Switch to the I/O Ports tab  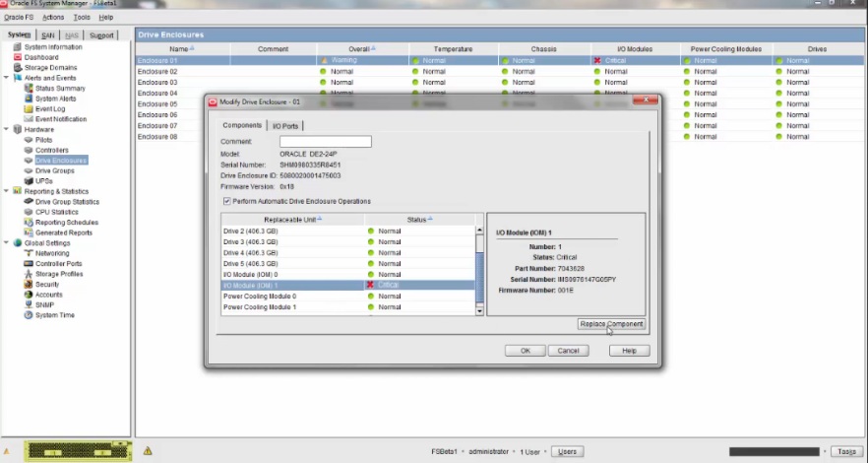coord(285,126)
